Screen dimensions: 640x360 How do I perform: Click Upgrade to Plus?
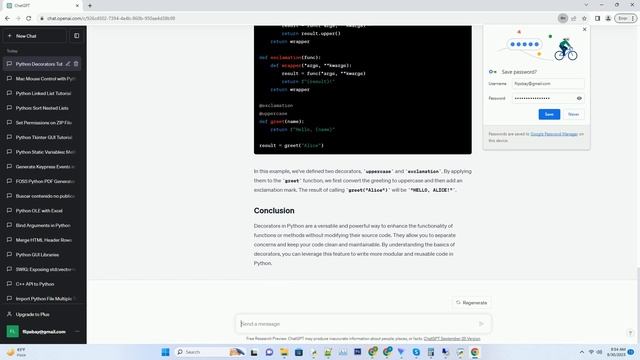[x=42, y=314]
